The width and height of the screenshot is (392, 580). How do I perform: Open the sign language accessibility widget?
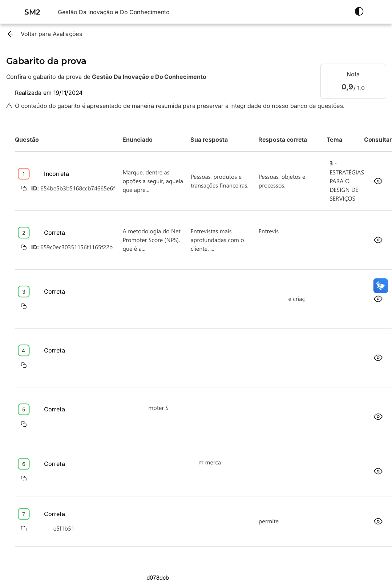tap(380, 286)
